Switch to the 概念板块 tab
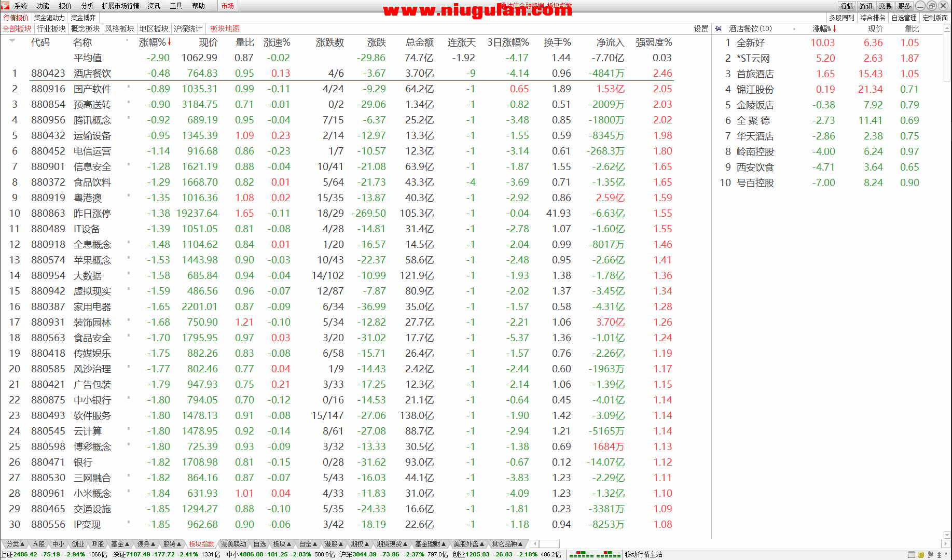952x560 pixels. [x=86, y=29]
